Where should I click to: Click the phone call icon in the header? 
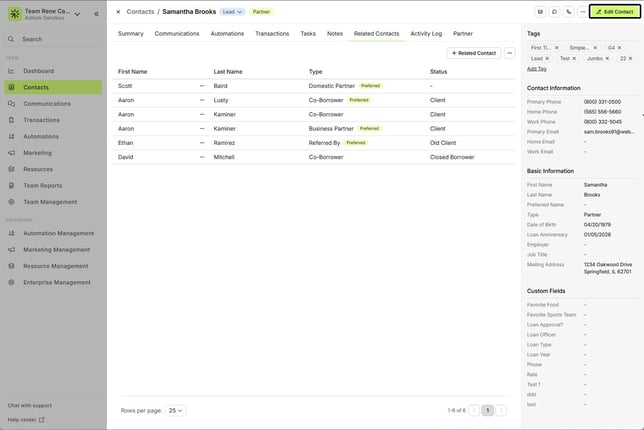[x=568, y=12]
